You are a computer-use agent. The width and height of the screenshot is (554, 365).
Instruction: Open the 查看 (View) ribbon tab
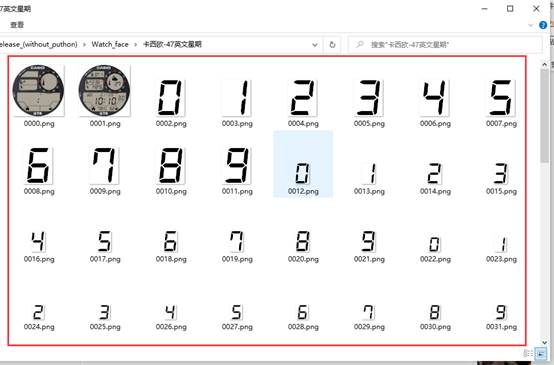point(17,25)
